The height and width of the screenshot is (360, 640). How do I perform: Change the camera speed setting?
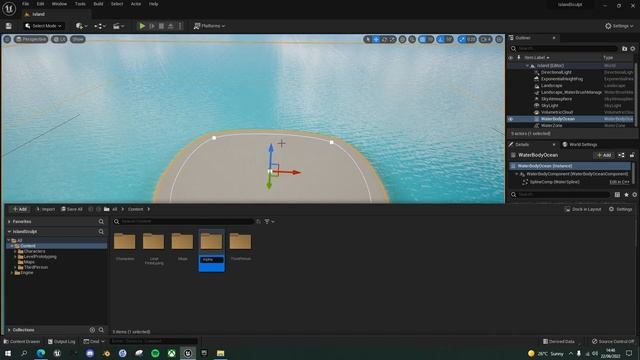tap(485, 39)
